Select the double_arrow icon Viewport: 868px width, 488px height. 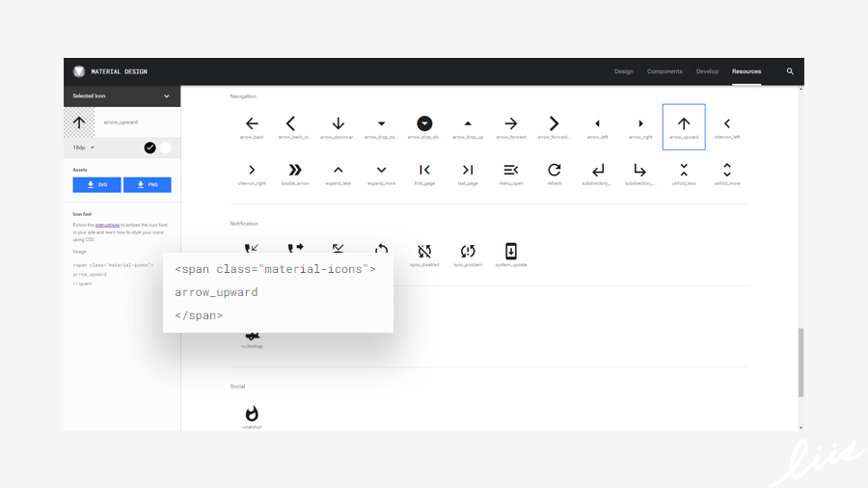295,170
